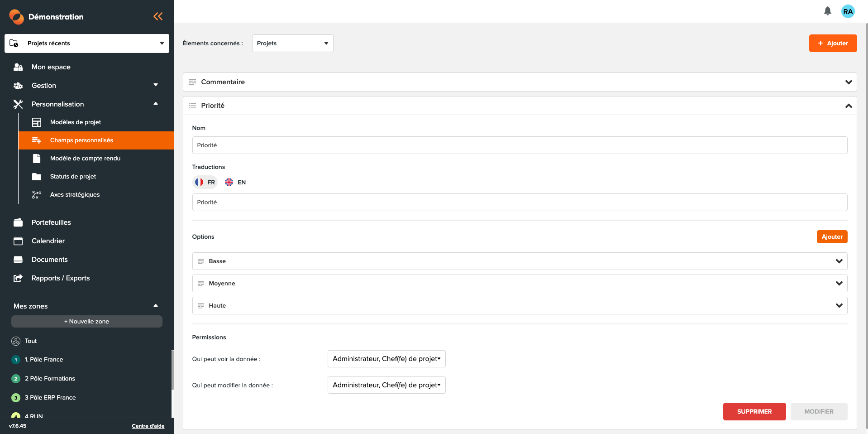Click Ajouter button beside Options
868x434 pixels.
click(832, 237)
